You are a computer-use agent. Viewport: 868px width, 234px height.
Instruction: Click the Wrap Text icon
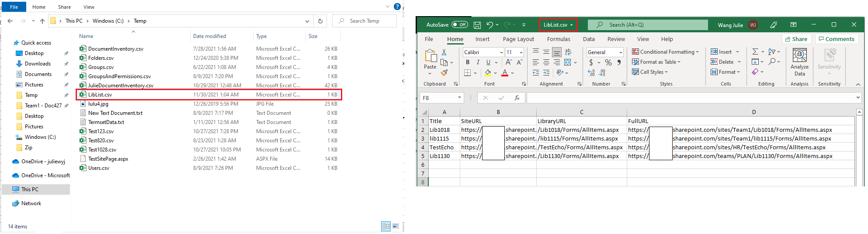[x=567, y=52]
